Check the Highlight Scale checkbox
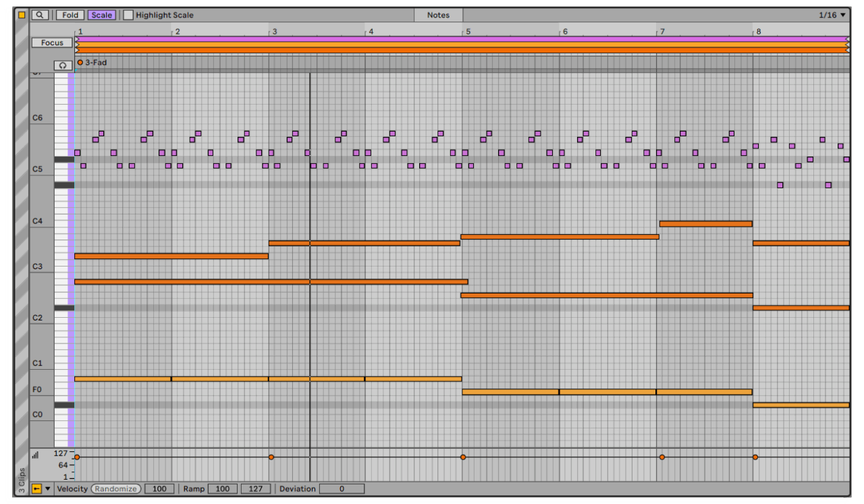Screen dimensions: 864x504 coord(128,15)
